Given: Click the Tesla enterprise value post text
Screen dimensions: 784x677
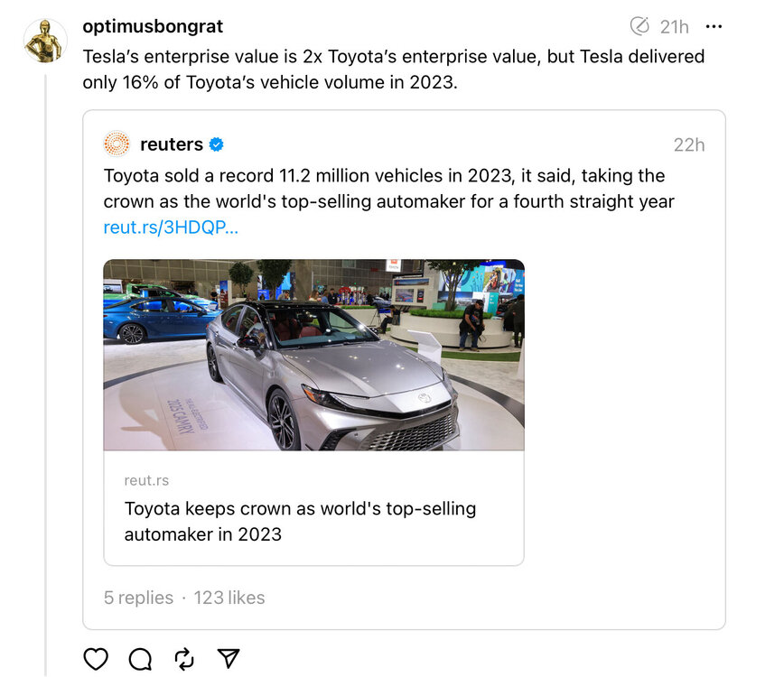Looking at the screenshot, I should pos(393,68).
